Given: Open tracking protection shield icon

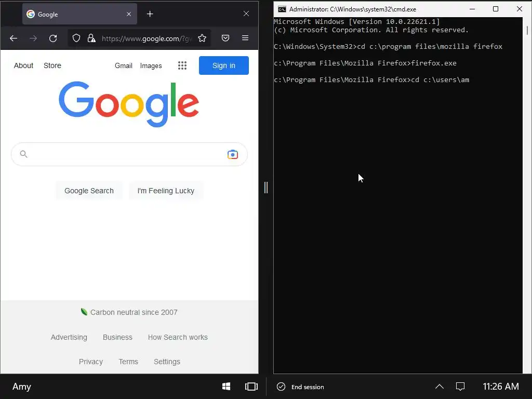Looking at the screenshot, I should (76, 38).
